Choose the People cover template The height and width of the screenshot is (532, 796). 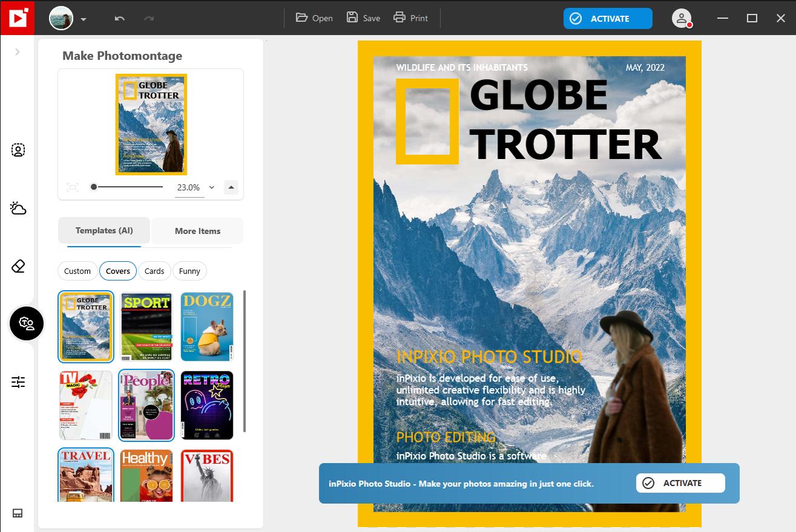click(x=146, y=405)
